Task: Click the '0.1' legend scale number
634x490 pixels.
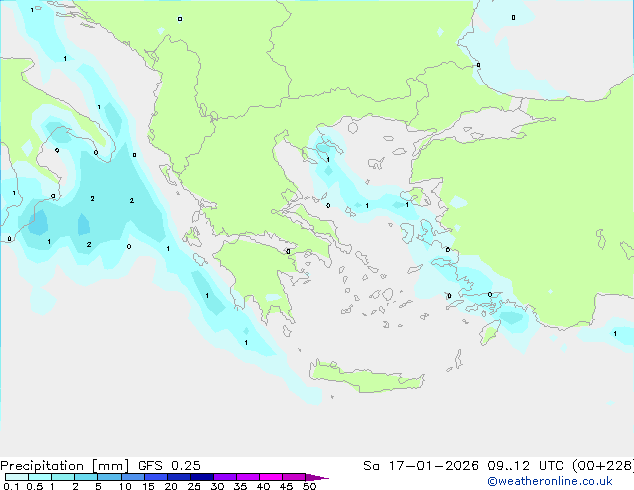Action: point(11,486)
